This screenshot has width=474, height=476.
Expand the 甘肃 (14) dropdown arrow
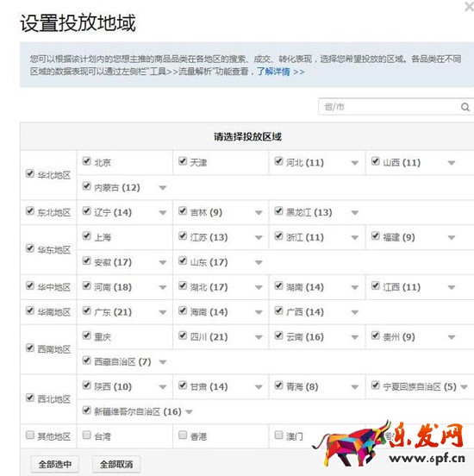click(259, 387)
